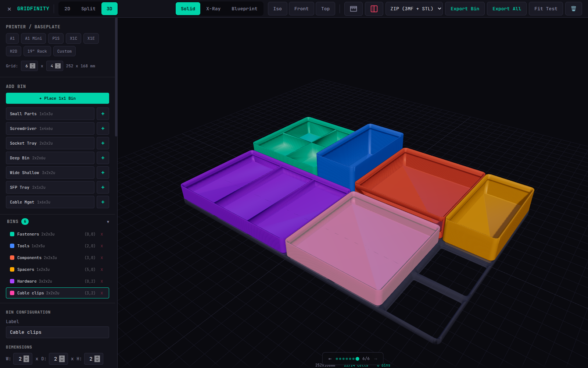The height and width of the screenshot is (368, 588).
Task: Delete the Cable clips bin with its x
Action: pos(102,293)
